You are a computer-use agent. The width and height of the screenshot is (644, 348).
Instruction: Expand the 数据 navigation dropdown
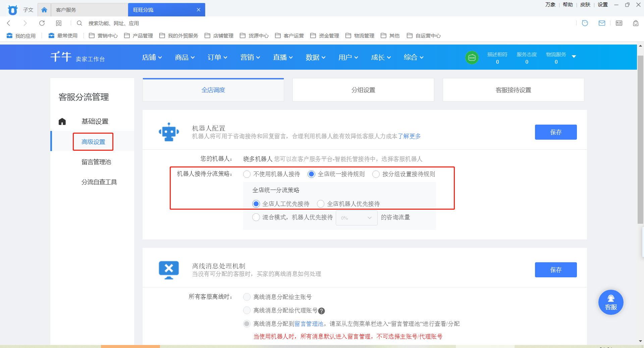tap(316, 57)
